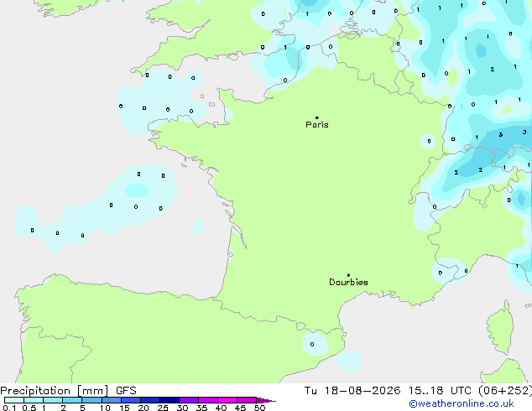Click the Dourbies location label
The height and width of the screenshot is (411, 532).
coord(348,282)
